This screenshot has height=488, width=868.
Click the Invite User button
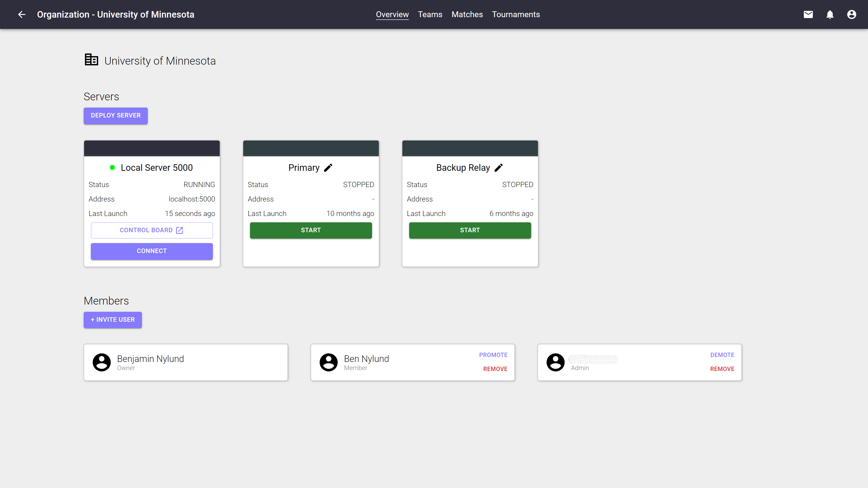tap(113, 320)
